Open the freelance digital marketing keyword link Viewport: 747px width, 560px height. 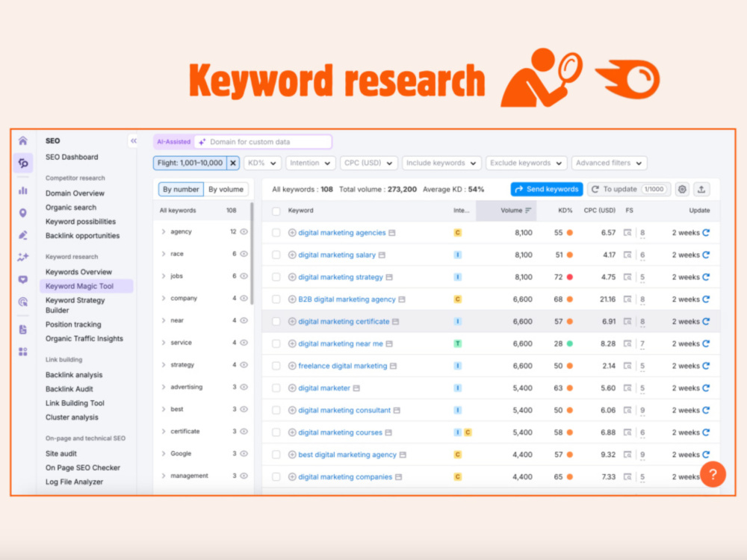coord(343,366)
